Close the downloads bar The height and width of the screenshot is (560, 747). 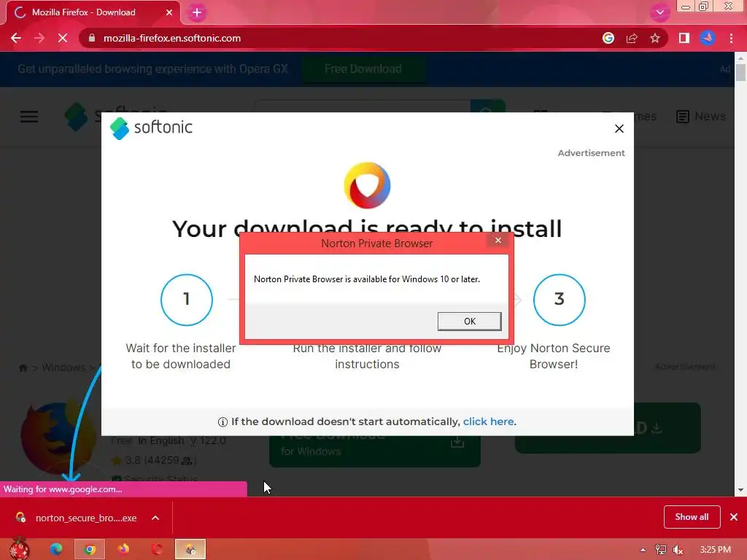pyautogui.click(x=734, y=517)
